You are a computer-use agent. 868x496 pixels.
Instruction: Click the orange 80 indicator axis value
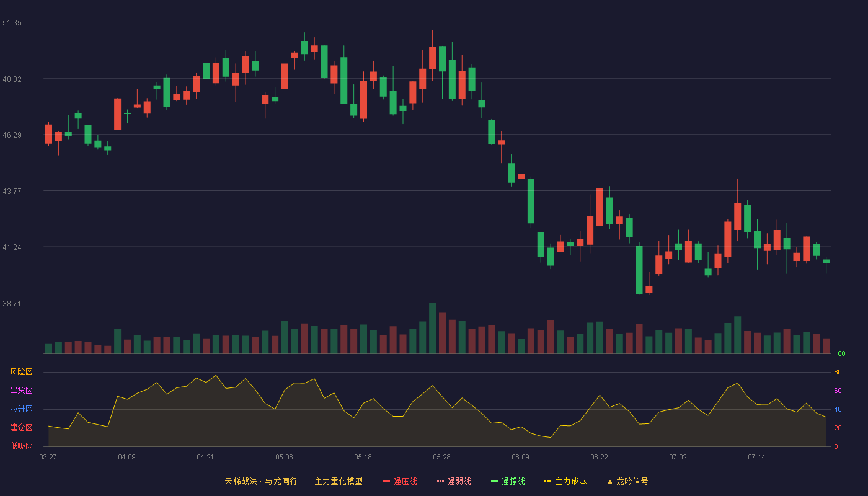(838, 372)
